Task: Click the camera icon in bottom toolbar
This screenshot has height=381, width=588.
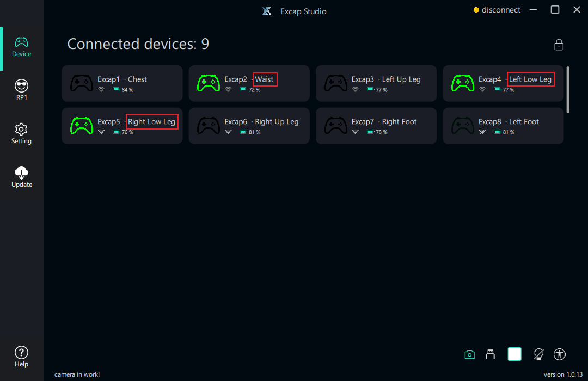Action: [x=470, y=354]
